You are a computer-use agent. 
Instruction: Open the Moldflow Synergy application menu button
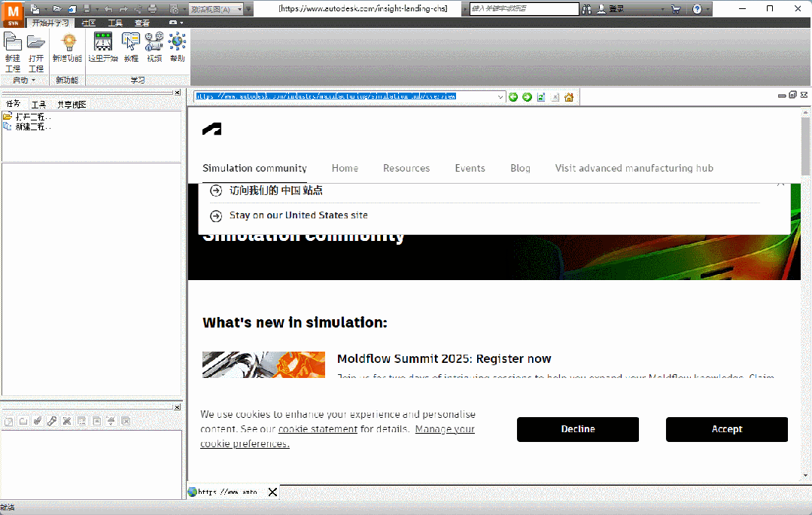[x=13, y=14]
